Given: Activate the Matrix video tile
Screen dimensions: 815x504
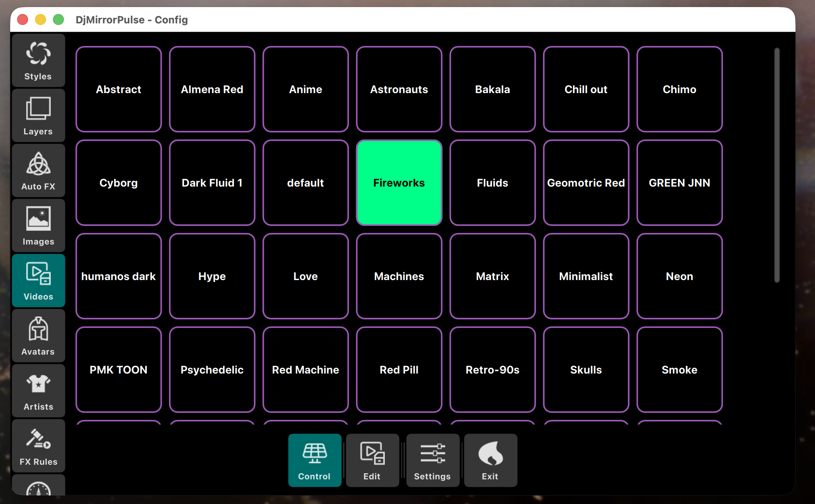Looking at the screenshot, I should click(493, 276).
